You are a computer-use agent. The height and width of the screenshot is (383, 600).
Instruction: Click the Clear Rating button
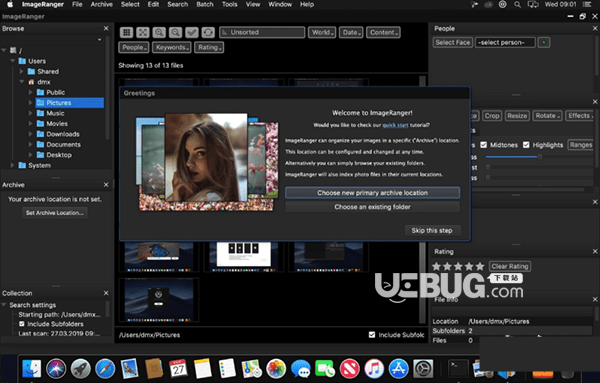pos(510,266)
